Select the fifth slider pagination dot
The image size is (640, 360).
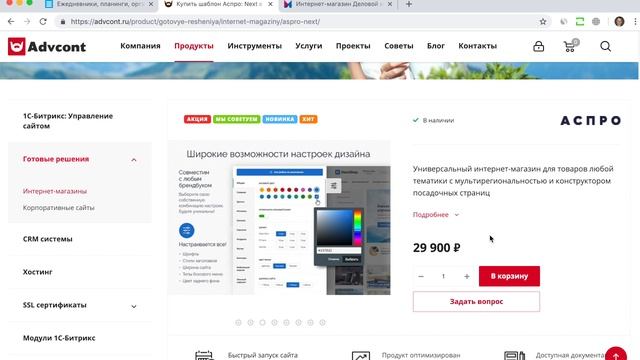(x=287, y=322)
